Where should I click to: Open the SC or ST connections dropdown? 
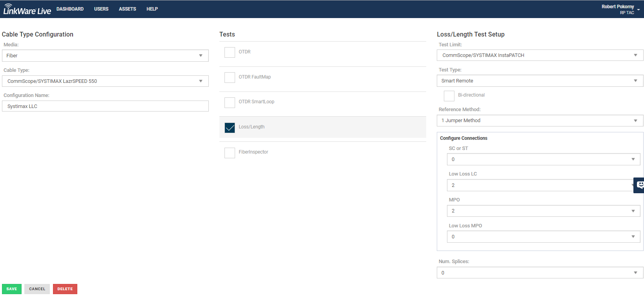544,159
